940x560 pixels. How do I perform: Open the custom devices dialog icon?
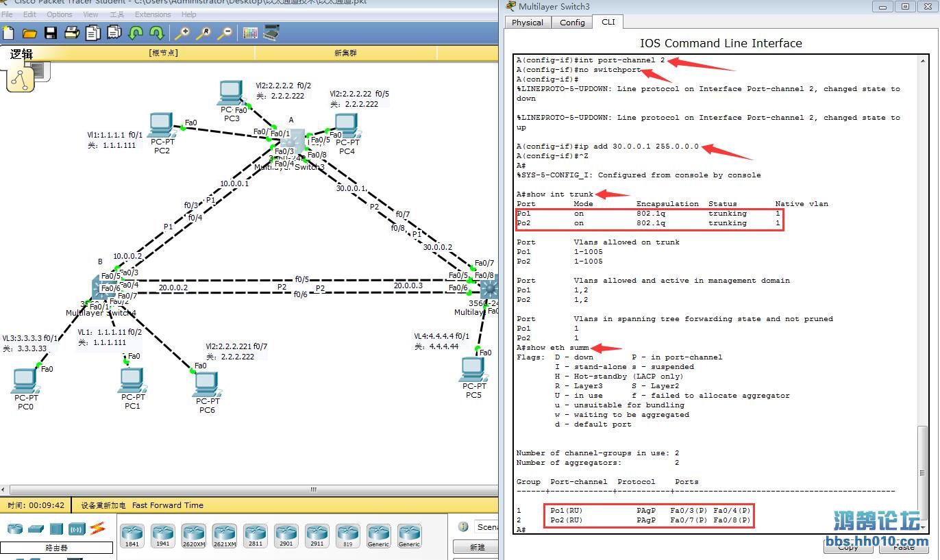coord(272,32)
